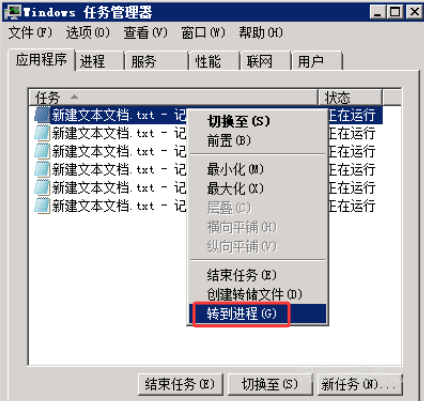
Task: Click the Task Manager title bar icon
Action: click(x=13, y=12)
